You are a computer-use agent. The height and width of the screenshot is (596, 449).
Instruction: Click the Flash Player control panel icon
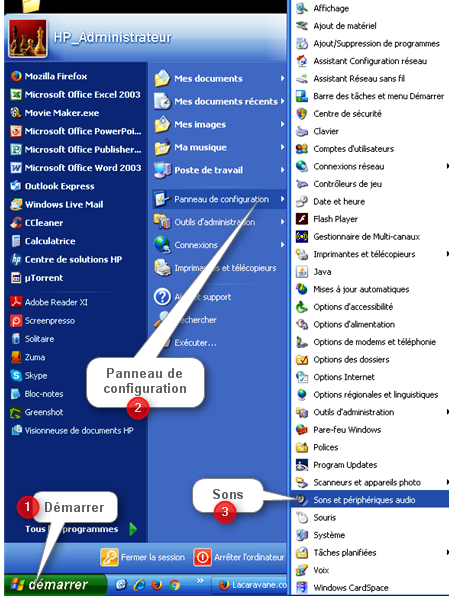pyautogui.click(x=302, y=219)
